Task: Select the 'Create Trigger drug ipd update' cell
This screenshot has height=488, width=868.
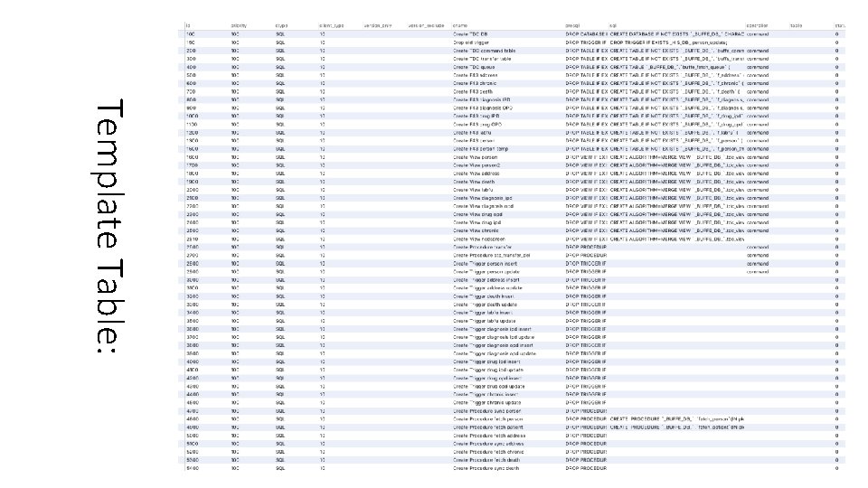Action: pos(488,371)
